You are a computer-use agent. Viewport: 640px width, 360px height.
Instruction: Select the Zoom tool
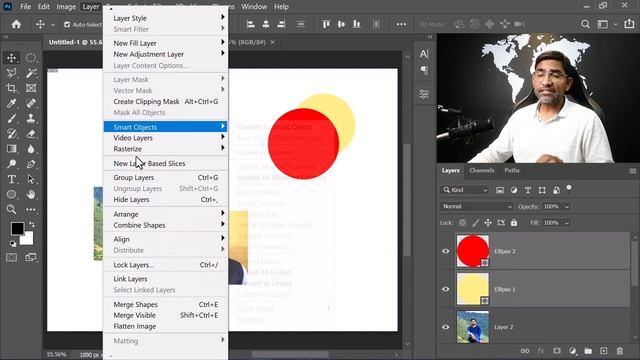tap(11, 209)
